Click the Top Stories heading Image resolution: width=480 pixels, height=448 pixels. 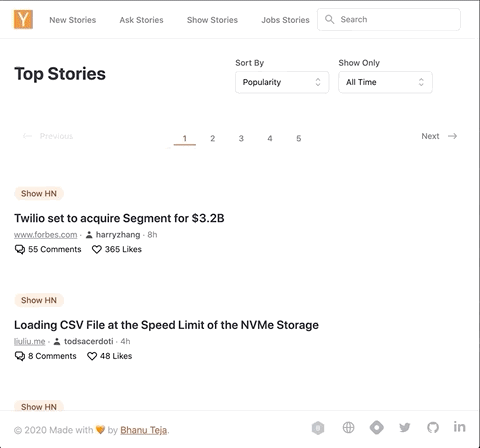[x=60, y=74]
